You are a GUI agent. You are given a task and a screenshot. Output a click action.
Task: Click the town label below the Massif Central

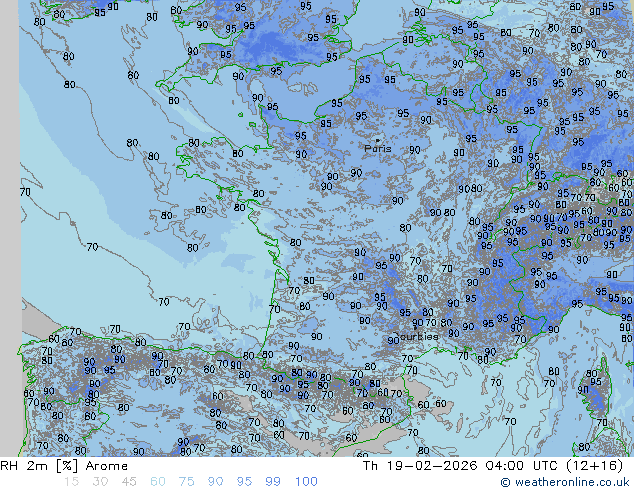419,337
